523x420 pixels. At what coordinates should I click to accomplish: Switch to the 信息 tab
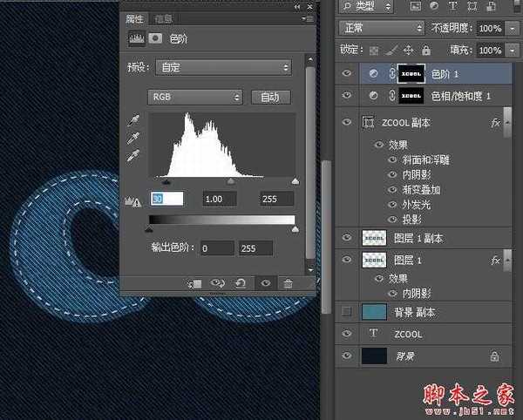click(x=164, y=19)
